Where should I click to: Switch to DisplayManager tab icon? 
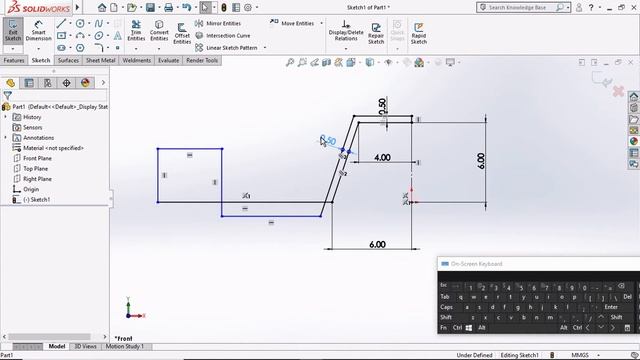click(x=85, y=83)
